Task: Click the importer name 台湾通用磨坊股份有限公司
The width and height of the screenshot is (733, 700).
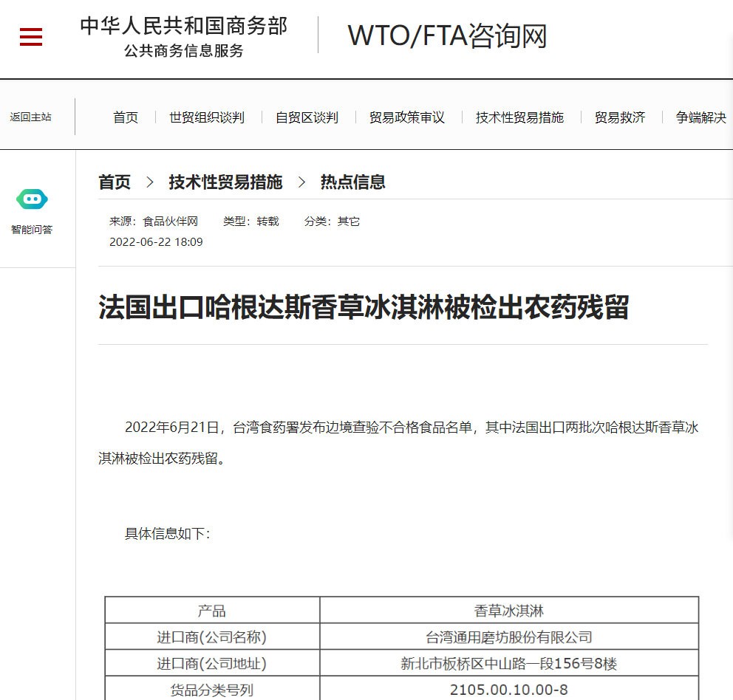Action: pyautogui.click(x=509, y=636)
